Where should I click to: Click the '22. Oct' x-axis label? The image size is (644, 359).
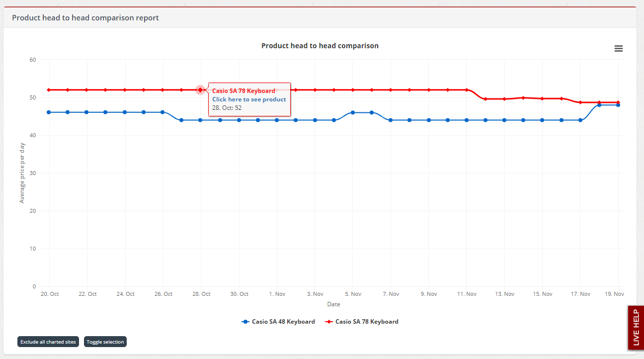click(x=87, y=294)
